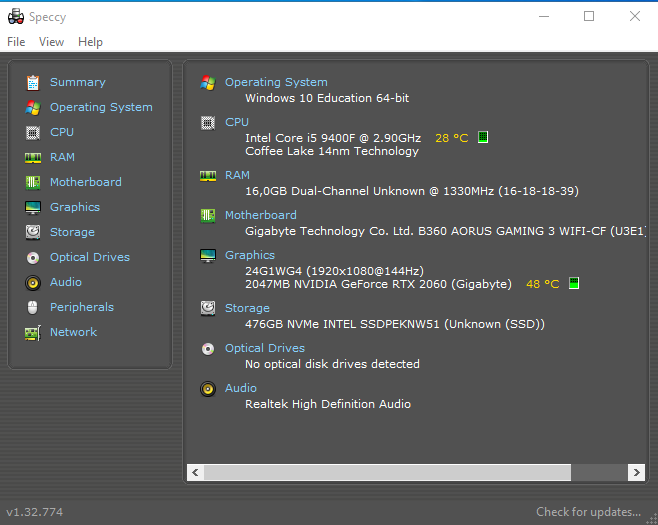Click the Audio speaker icon in sidebar
This screenshot has height=525, width=658.
(33, 283)
